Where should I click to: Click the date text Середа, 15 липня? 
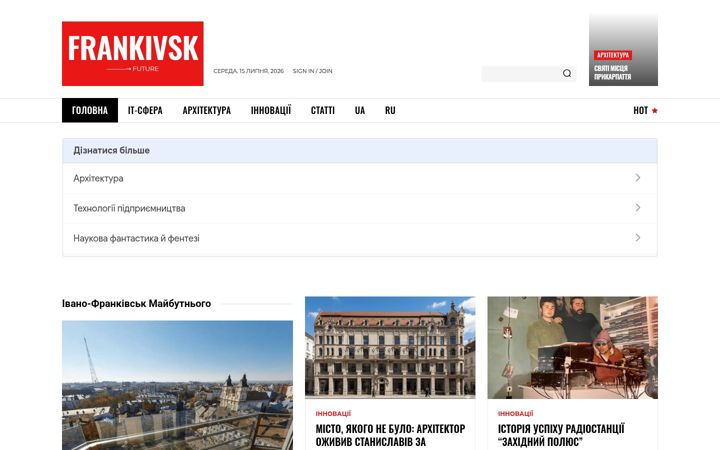248,71
